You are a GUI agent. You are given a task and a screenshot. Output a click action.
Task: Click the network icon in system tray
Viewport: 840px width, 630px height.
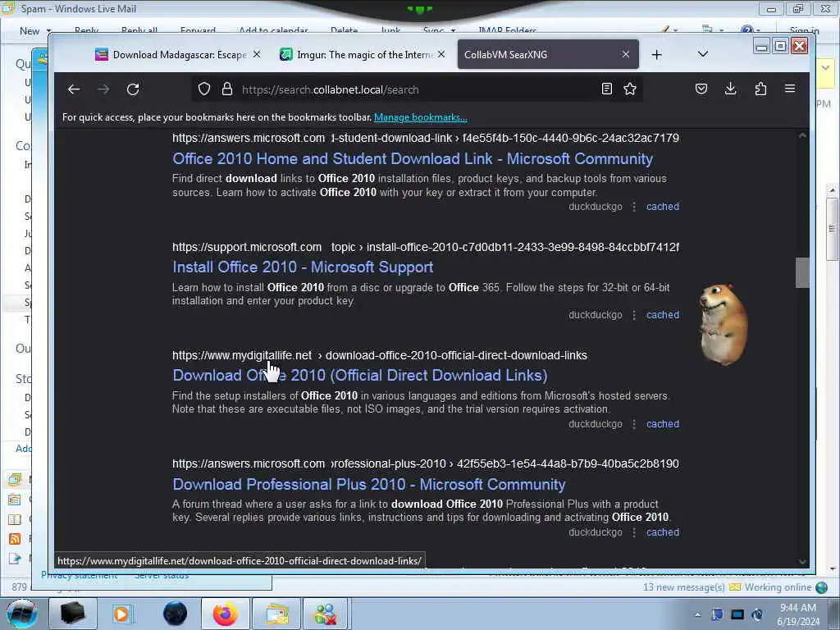tap(737, 614)
